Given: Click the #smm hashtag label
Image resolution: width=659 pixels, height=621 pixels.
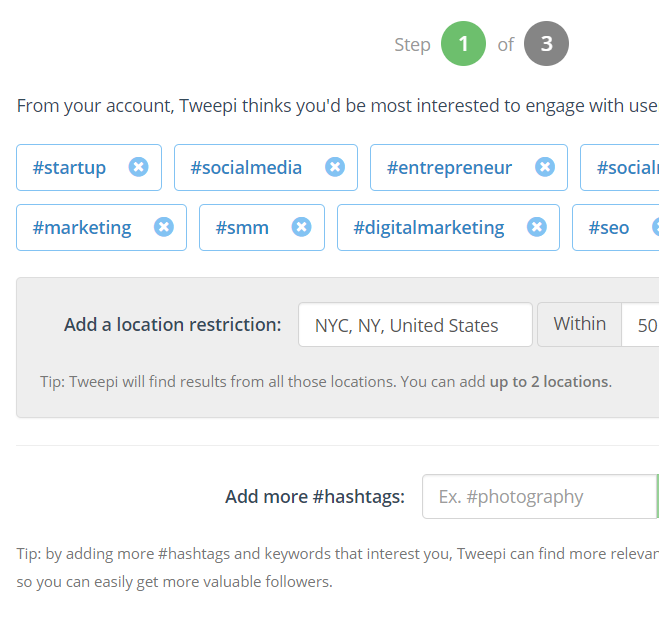Looking at the screenshot, I should 243,227.
